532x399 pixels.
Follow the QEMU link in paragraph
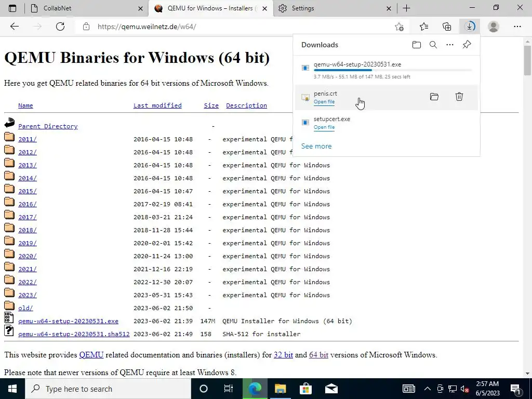(x=91, y=355)
